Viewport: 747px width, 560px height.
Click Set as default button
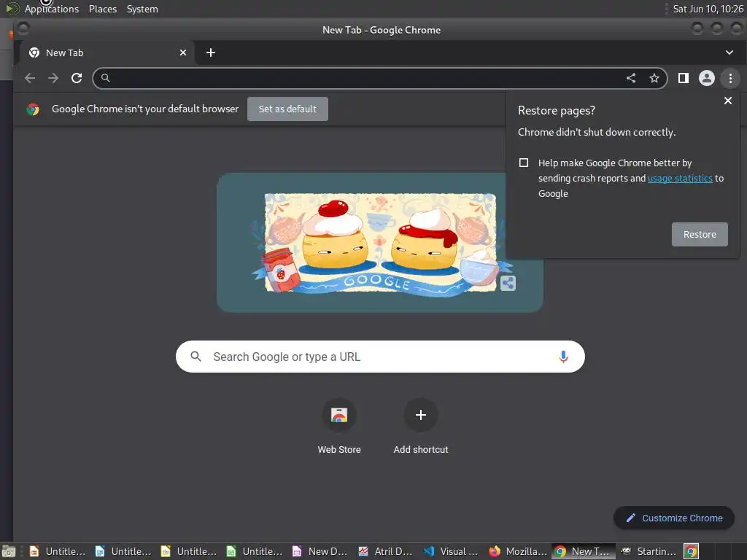point(287,109)
